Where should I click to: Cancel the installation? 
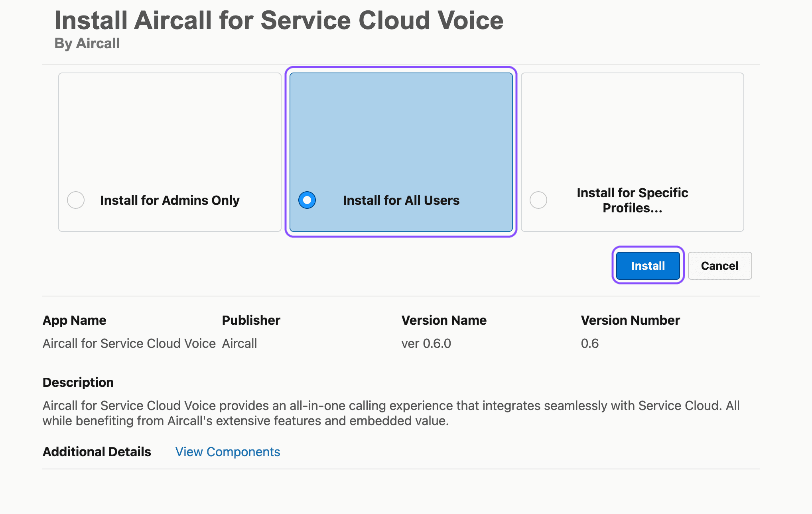[719, 265]
